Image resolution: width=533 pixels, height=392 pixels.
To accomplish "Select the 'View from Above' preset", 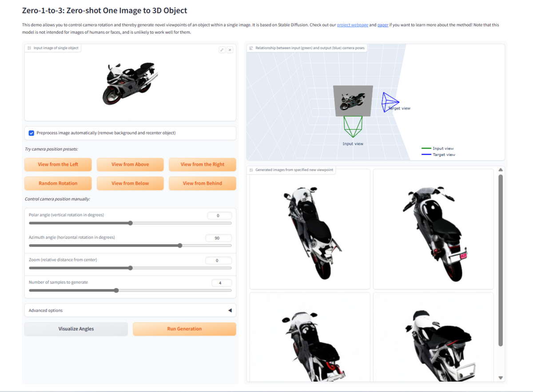I will [130, 164].
